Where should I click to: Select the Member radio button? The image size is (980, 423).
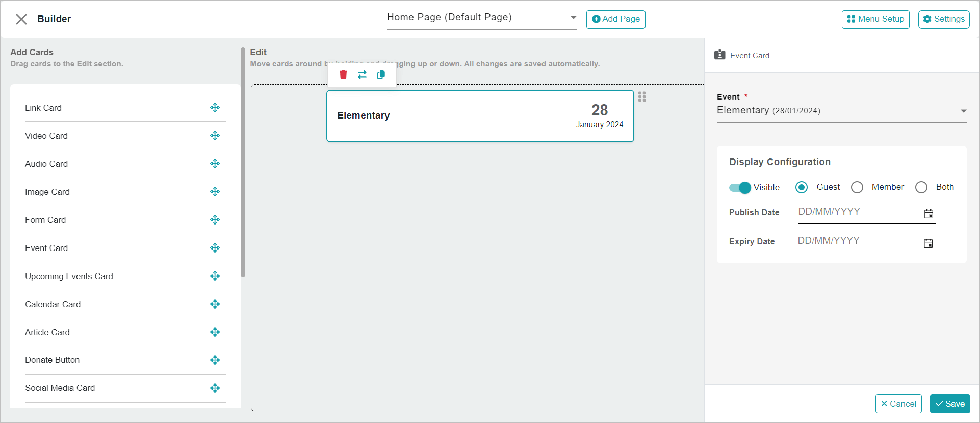857,187
